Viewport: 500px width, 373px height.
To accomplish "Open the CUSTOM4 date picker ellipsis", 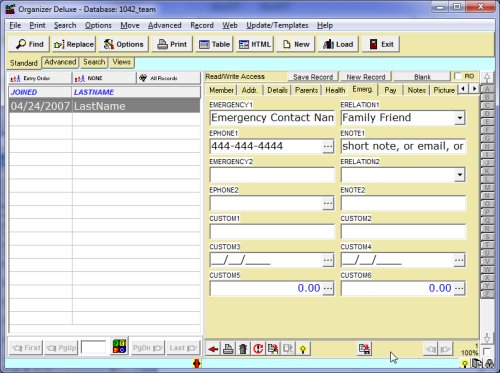I will 459,260.
